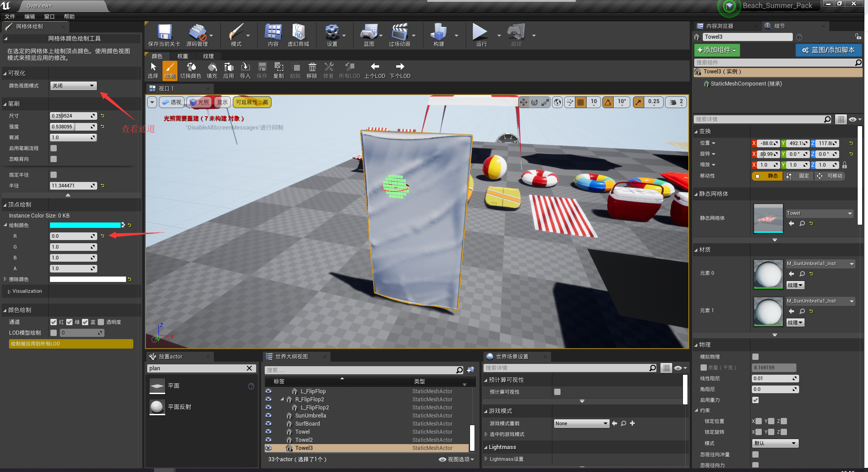Toggle world/local coordinate globe icon
This screenshot has height=472, width=868.
557,102
